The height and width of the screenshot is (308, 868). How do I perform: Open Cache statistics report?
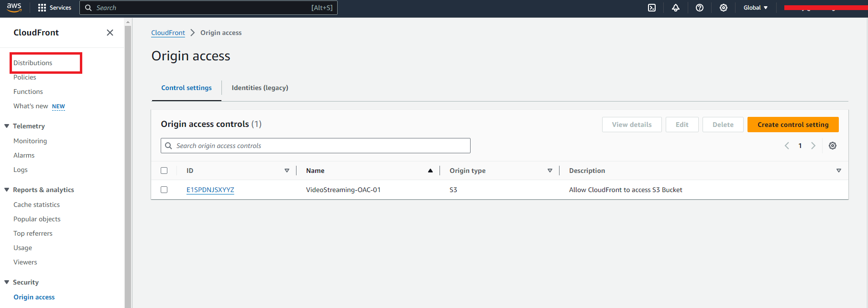point(37,205)
